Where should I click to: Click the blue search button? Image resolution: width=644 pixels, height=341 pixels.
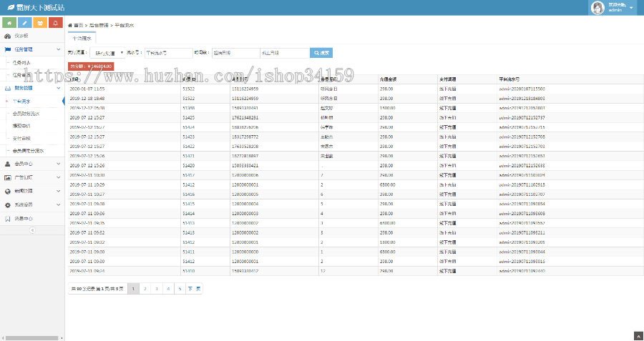[x=321, y=53]
